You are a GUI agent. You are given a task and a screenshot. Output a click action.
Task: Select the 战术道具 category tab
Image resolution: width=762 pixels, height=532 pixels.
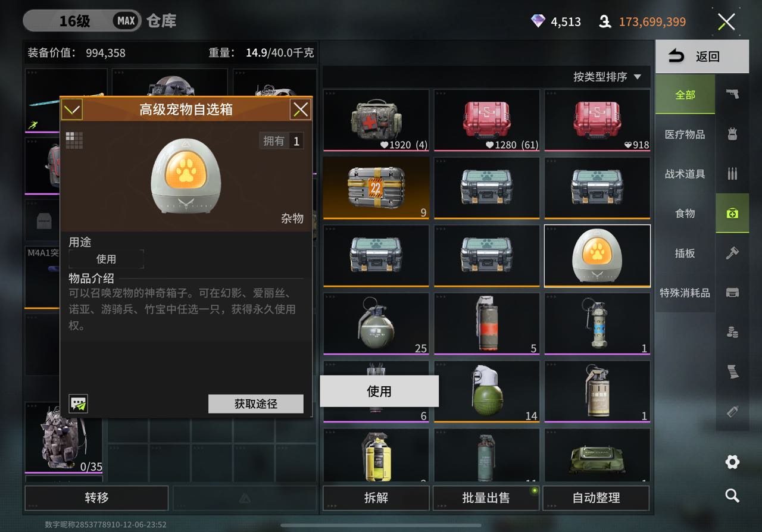click(x=685, y=174)
